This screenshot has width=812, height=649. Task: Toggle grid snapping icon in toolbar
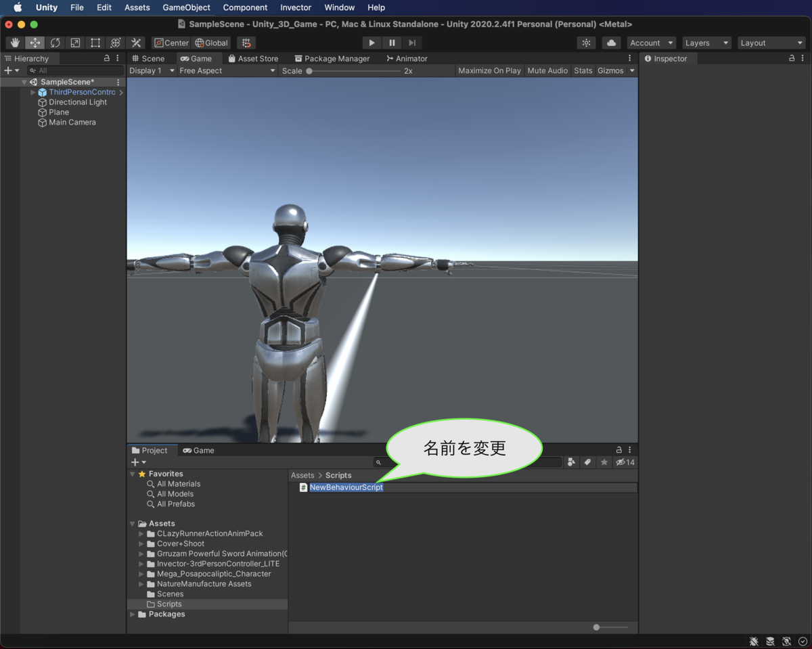coord(246,43)
